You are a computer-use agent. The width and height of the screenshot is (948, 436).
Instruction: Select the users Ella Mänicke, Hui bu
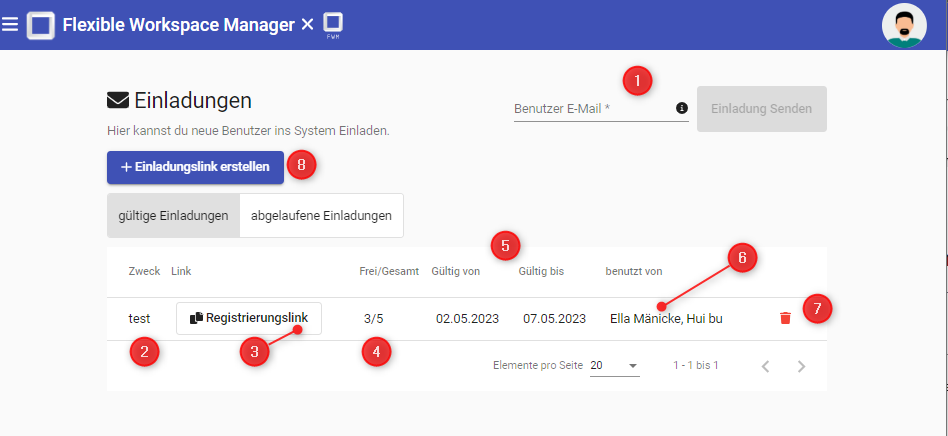666,319
